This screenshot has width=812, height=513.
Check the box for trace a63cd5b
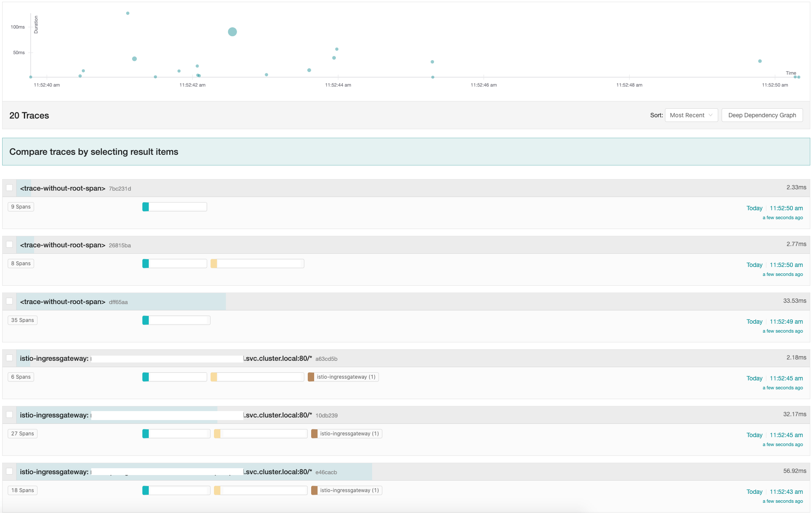pyautogui.click(x=9, y=358)
